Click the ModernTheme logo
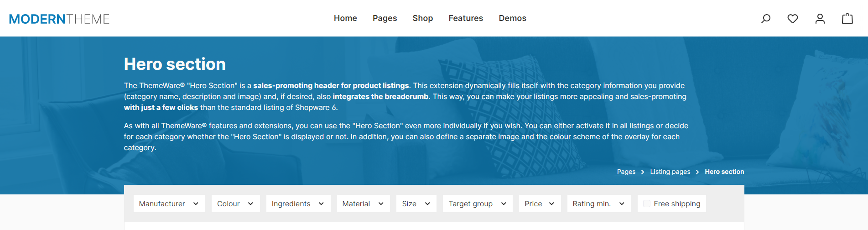868x230 pixels. pyautogui.click(x=59, y=19)
